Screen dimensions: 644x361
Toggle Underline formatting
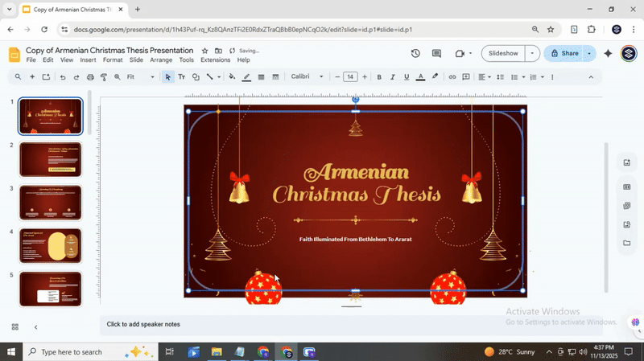coord(407,77)
